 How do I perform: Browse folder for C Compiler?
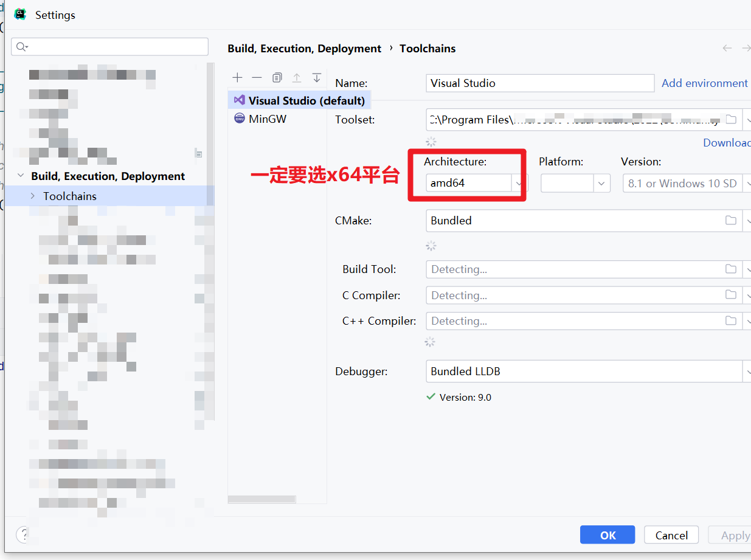(x=731, y=295)
